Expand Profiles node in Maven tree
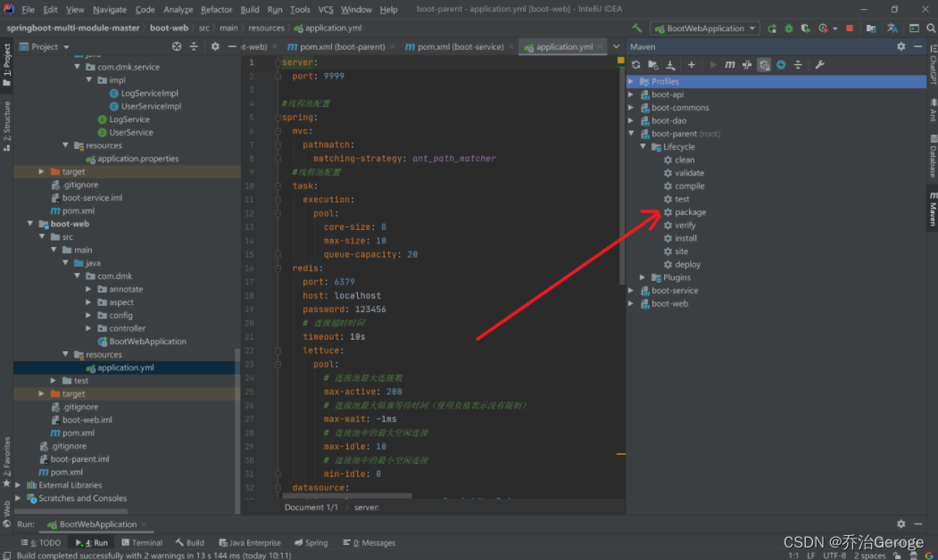 point(631,81)
